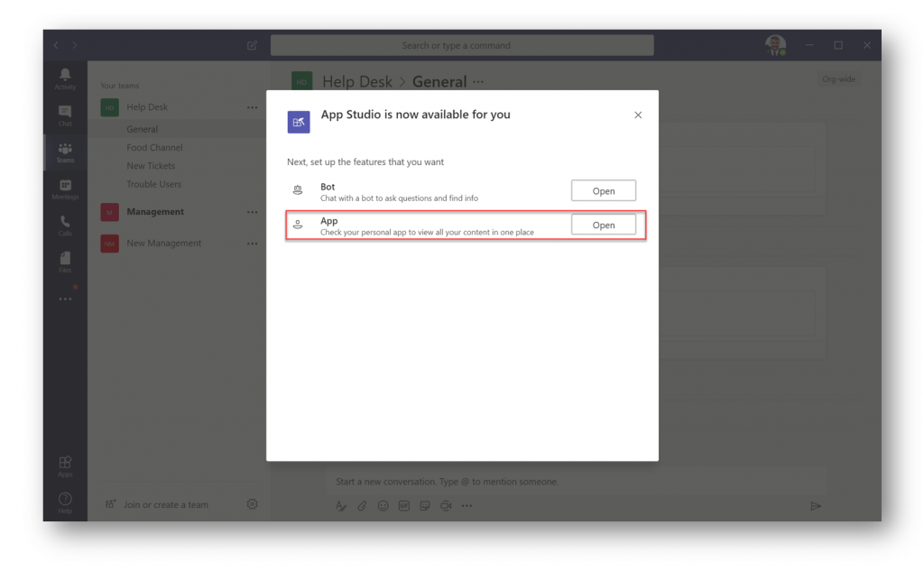
Task: Go to Chat in the left rail
Action: (x=65, y=115)
